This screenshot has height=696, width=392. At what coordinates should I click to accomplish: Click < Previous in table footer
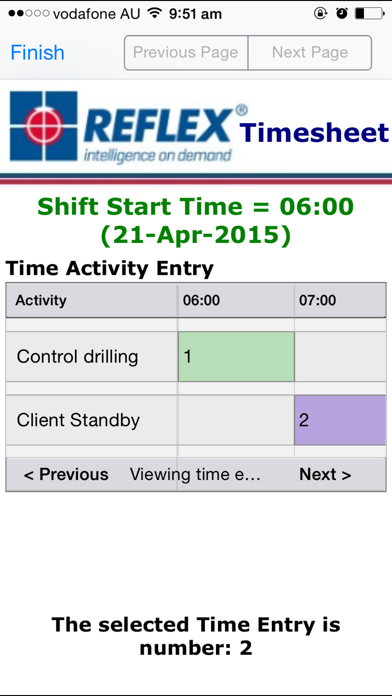[x=66, y=475]
